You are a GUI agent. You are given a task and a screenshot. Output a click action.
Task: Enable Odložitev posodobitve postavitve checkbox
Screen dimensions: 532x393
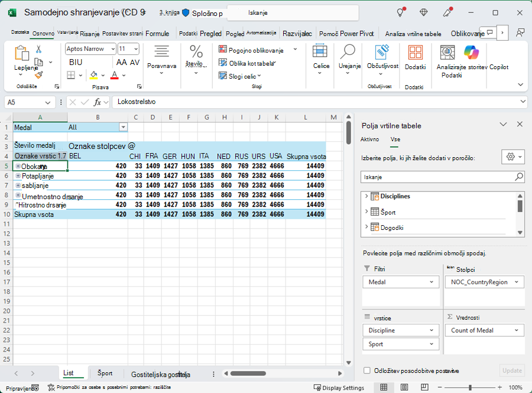pos(366,371)
